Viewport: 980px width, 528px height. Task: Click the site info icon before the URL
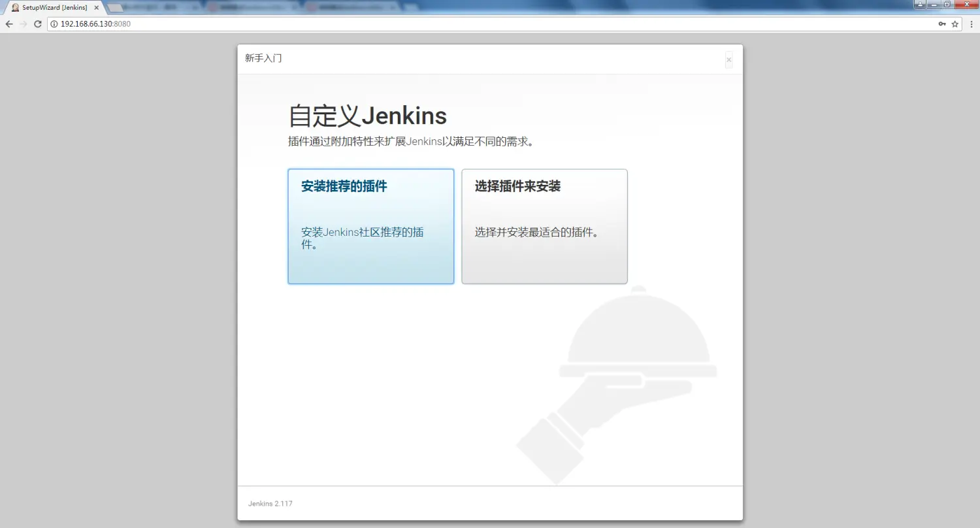[54, 24]
